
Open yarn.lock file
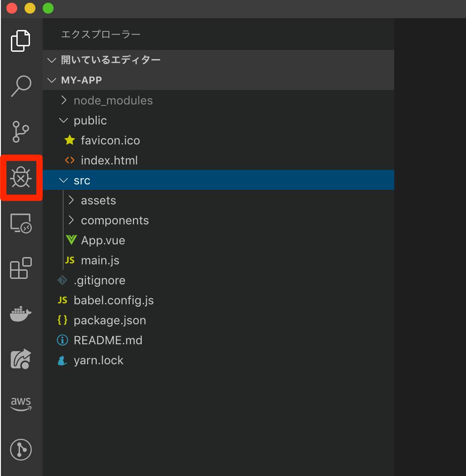click(x=99, y=360)
